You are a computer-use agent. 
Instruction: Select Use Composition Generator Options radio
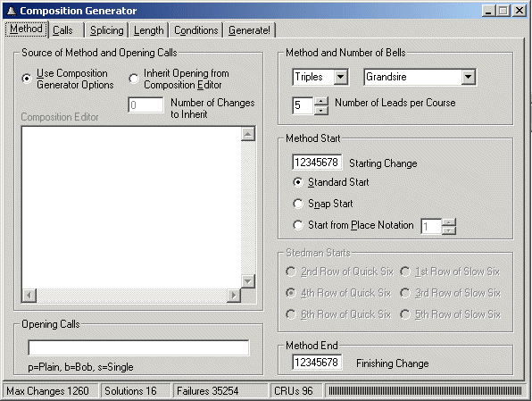pyautogui.click(x=27, y=79)
